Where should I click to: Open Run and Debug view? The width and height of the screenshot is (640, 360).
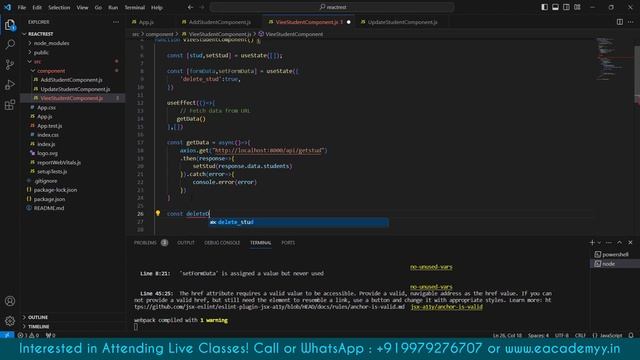tap(10, 84)
